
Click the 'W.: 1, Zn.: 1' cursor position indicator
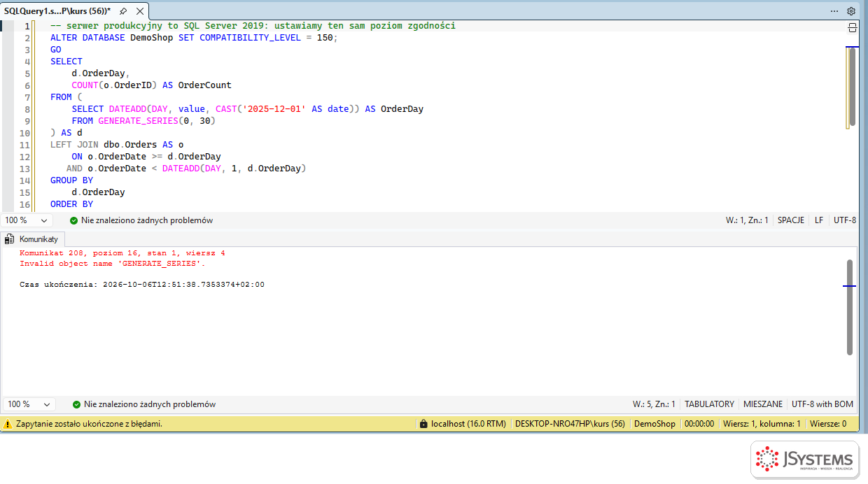(747, 220)
